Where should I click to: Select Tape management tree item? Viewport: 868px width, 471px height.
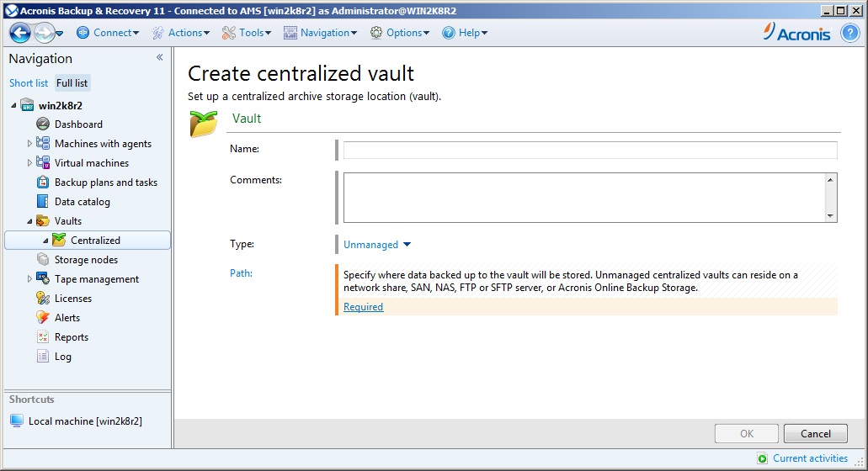97,279
